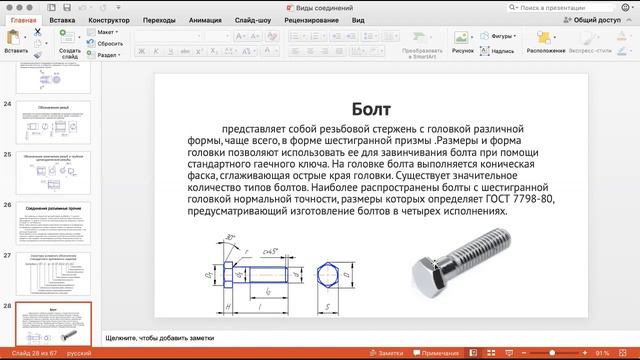Viewport: 640px width, 360px height.
Task: Switch to normal view in status bar
Action: tap(473, 353)
